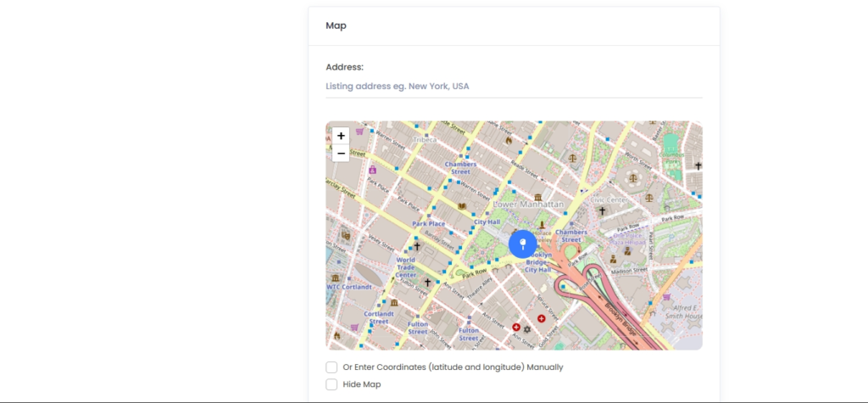Click museum icon above Cortlandt Street label
The width and height of the screenshot is (868, 403).
click(394, 303)
